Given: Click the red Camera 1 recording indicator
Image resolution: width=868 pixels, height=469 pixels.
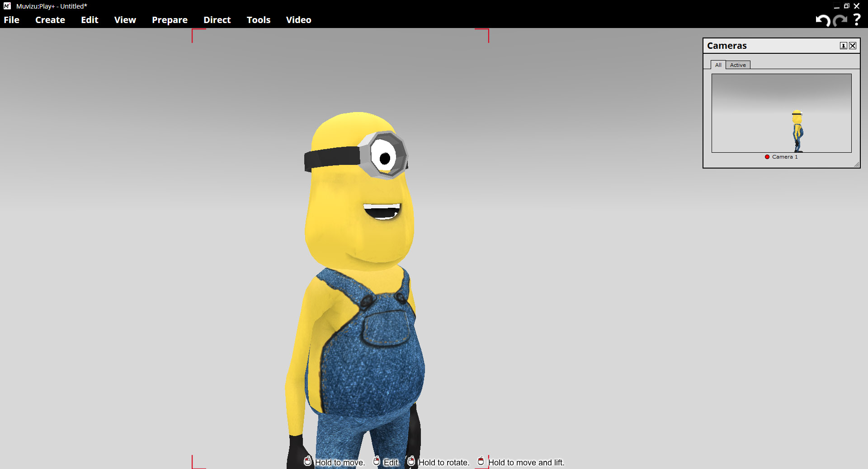Looking at the screenshot, I should click(x=767, y=157).
